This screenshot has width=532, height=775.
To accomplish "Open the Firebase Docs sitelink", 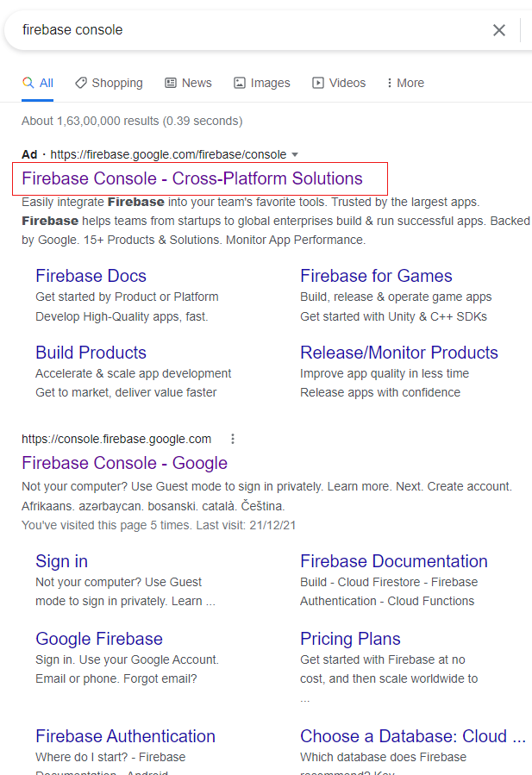I will (91, 276).
